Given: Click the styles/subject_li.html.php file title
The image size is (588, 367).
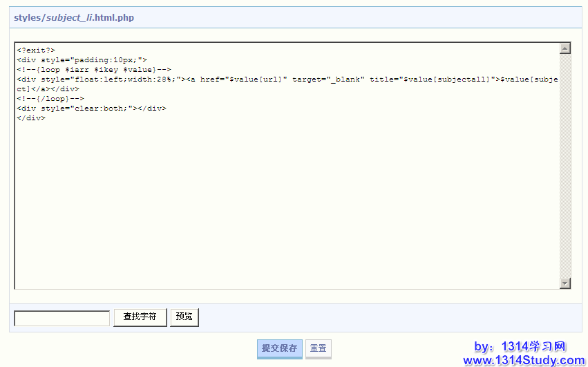Looking at the screenshot, I should [74, 18].
